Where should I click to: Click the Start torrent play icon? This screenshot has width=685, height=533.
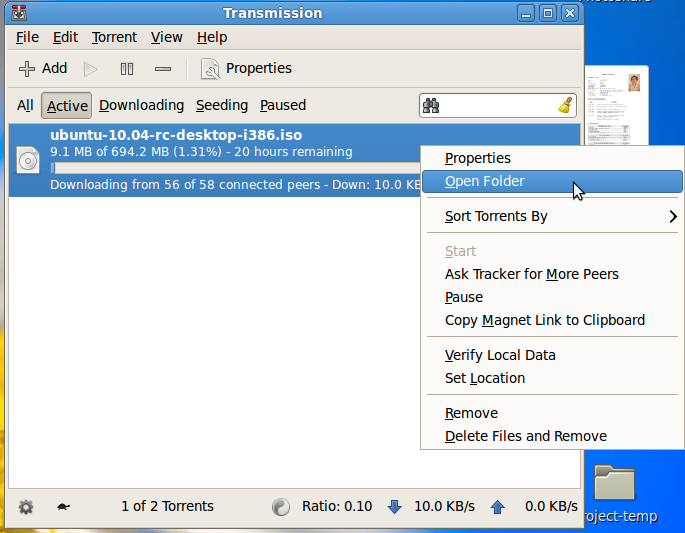coord(90,69)
